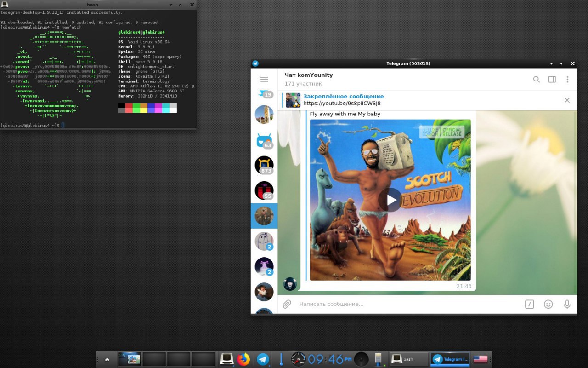Launch Telegram from shelf launcher icon
Viewport: 588px width, 368px height.
click(263, 359)
